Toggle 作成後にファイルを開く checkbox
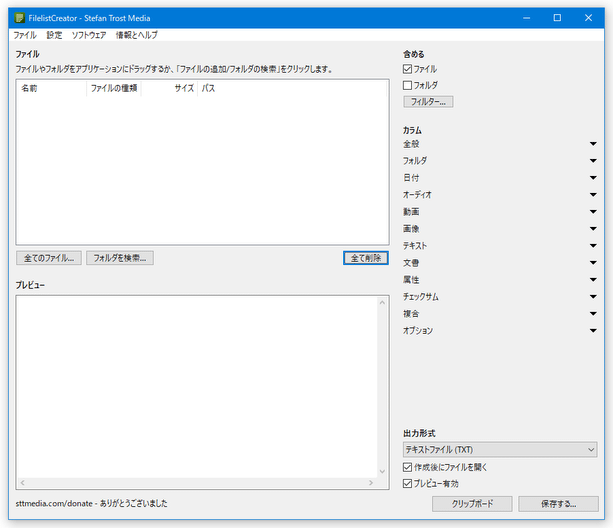 407,467
